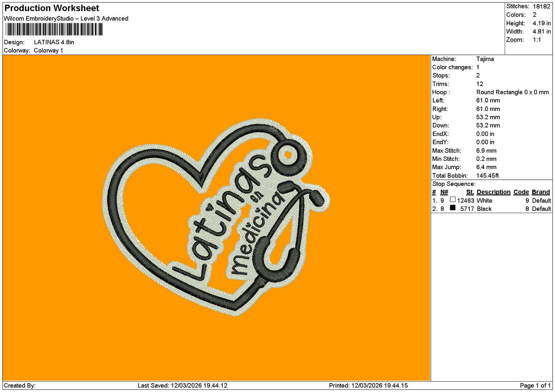555x392 pixels.
Task: Click the stitch count '5717' in the Black row
Action: coord(467,209)
